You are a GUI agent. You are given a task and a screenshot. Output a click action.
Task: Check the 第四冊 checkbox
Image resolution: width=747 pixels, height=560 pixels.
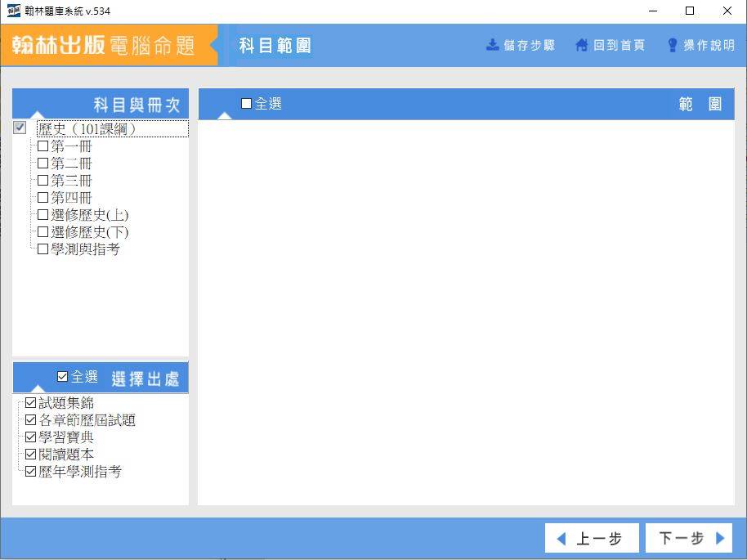click(x=42, y=197)
